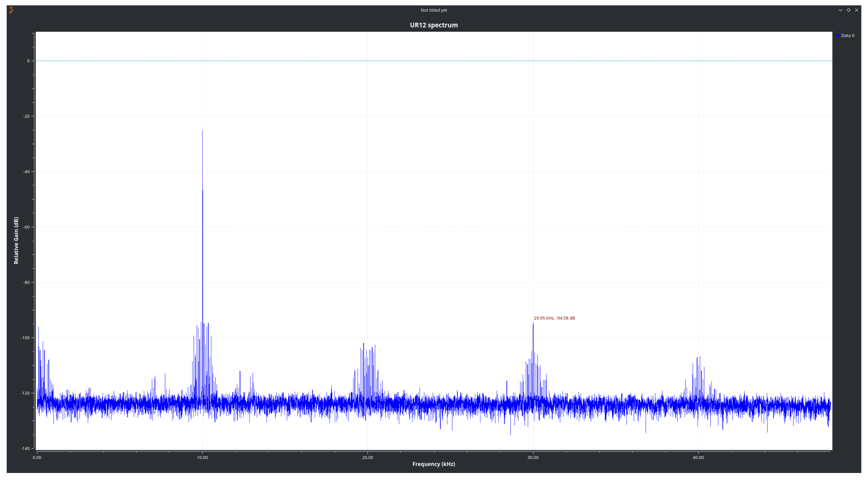Click the 0.00 frequency tick label

[x=37, y=457]
